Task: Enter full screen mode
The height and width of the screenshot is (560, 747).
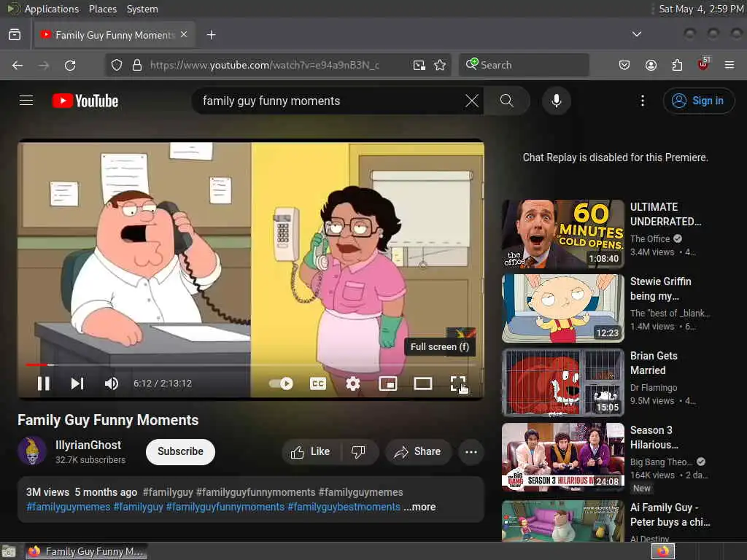Action: click(458, 384)
